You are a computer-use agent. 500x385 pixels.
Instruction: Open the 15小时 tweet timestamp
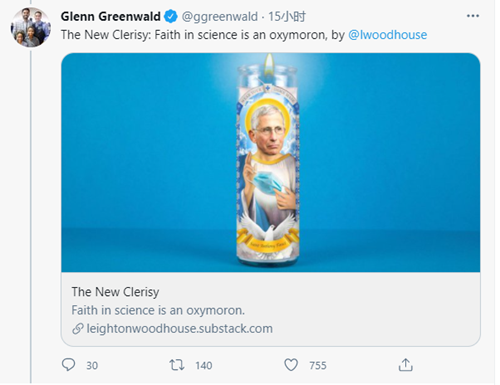point(287,16)
